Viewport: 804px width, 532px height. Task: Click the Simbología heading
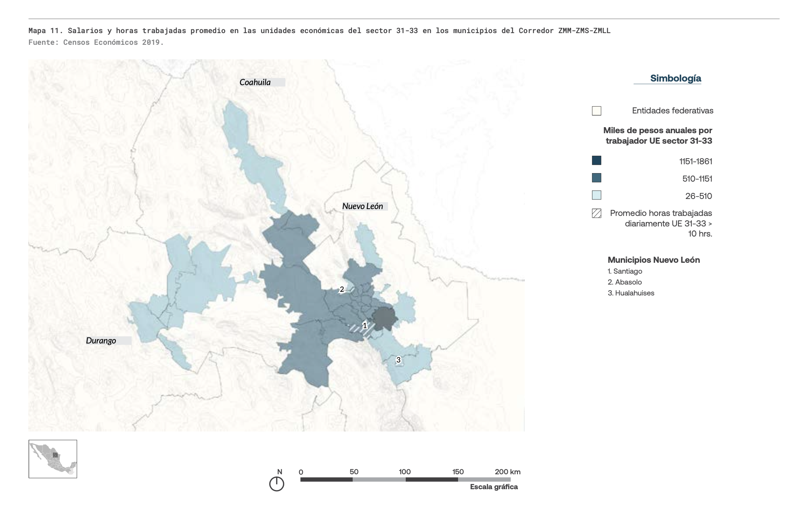(676, 78)
